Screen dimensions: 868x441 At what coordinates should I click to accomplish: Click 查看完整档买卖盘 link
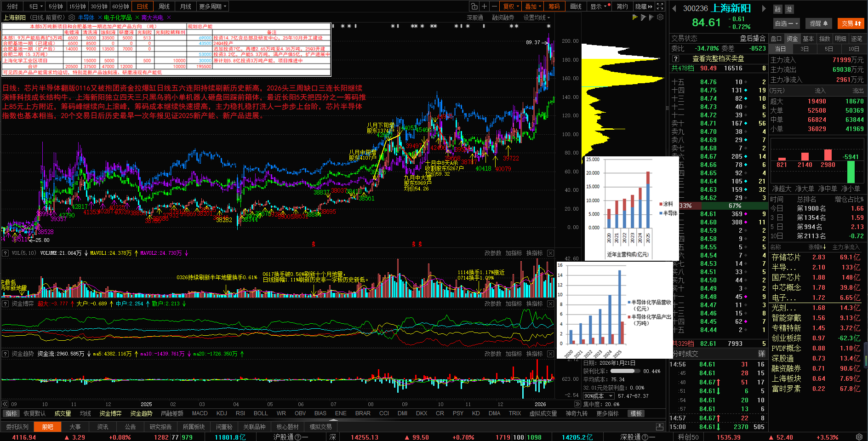tap(718, 59)
